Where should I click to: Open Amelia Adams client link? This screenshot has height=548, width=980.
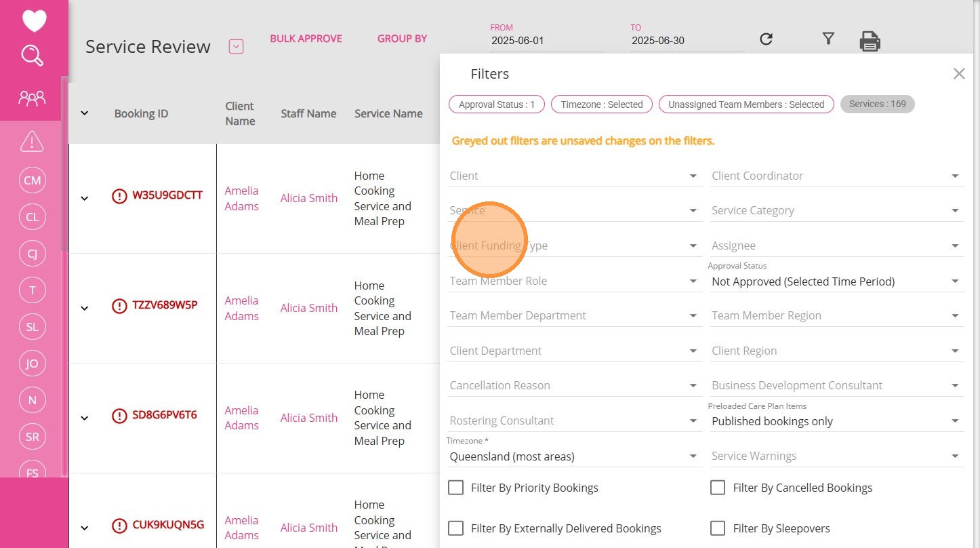pos(241,198)
